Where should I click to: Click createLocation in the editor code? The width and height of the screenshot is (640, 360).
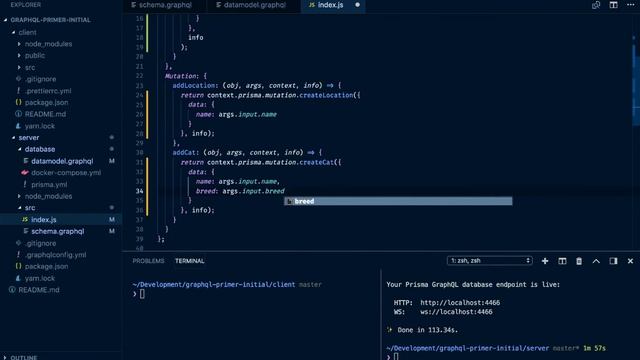[x=326, y=95]
